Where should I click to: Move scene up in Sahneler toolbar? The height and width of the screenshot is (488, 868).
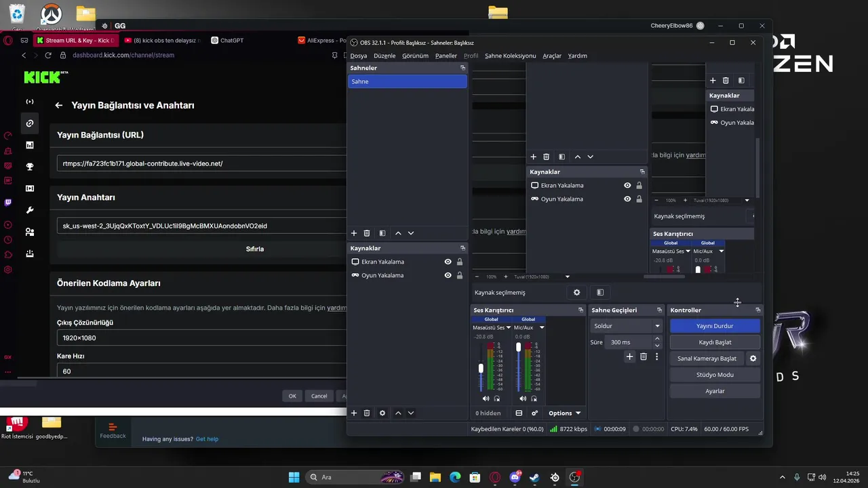[x=398, y=233]
